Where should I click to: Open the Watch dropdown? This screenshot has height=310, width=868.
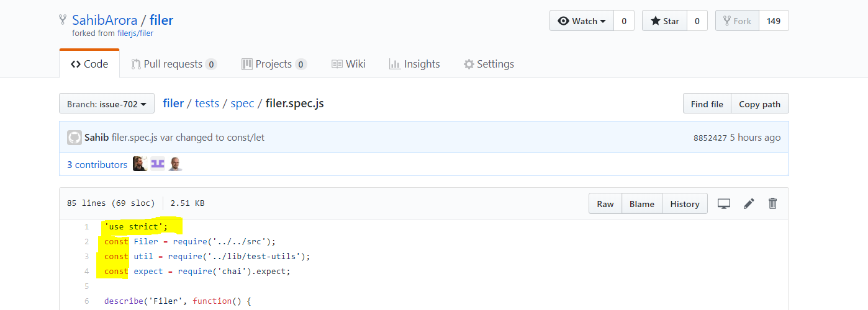point(582,21)
